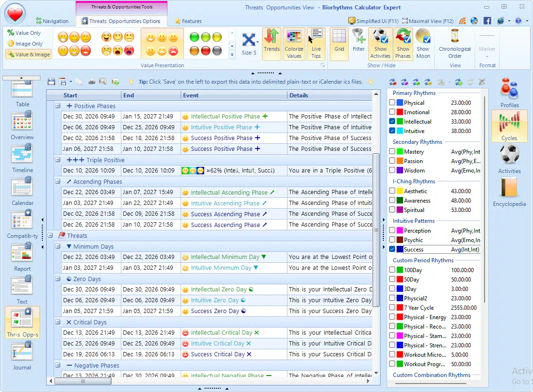
Task: Collapse the Positive Phases group
Action: coord(58,106)
